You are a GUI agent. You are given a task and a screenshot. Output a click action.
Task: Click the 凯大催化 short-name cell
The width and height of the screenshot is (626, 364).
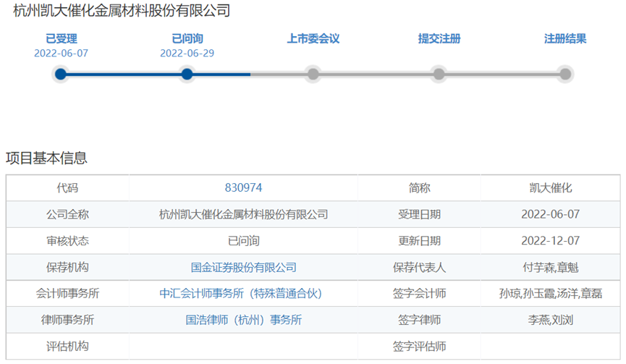coord(551,187)
